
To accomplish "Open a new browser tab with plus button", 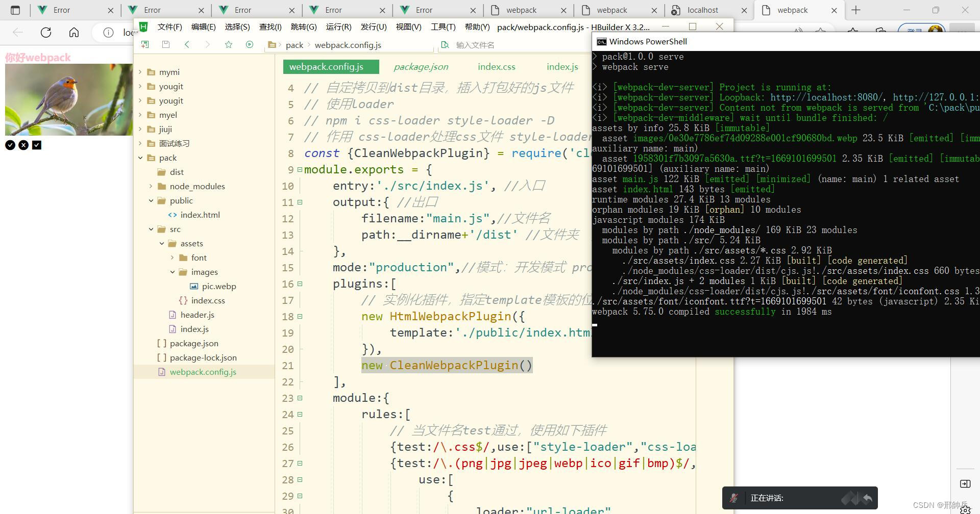I will [x=856, y=10].
